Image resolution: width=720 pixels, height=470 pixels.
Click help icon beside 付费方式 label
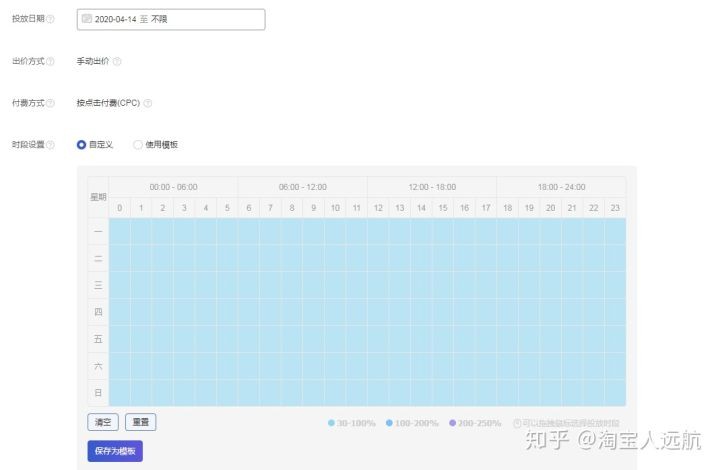click(51, 103)
